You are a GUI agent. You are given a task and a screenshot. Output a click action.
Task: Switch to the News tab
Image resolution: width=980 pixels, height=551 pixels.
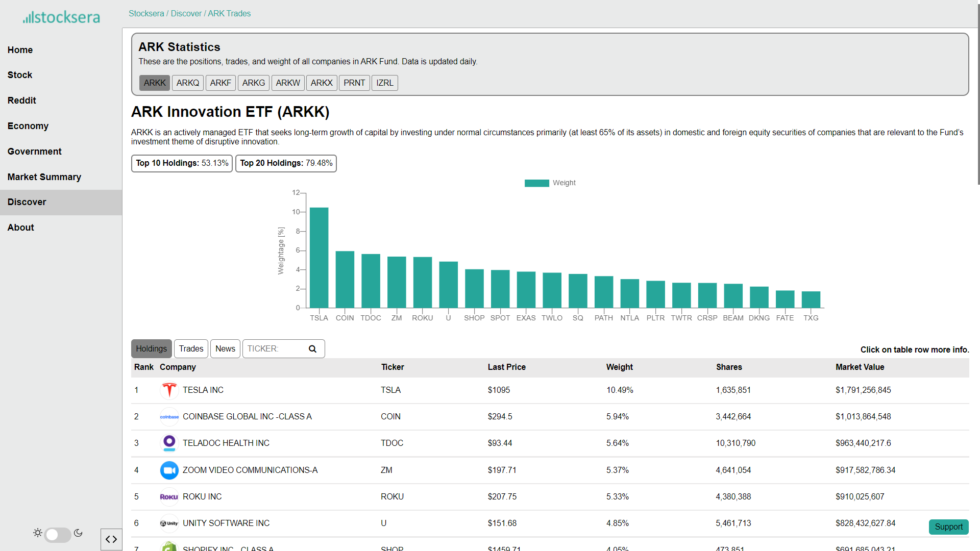pos(225,349)
